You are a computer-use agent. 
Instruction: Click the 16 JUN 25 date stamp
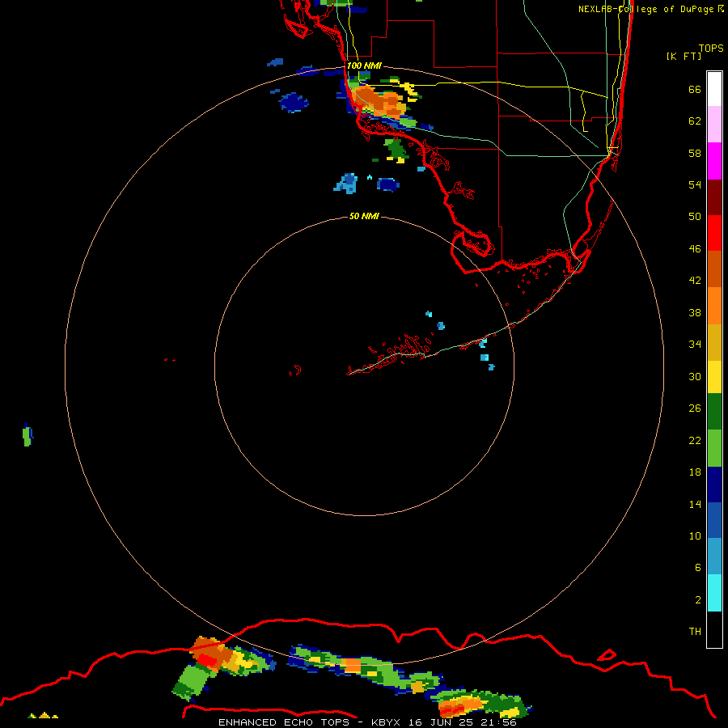click(443, 722)
